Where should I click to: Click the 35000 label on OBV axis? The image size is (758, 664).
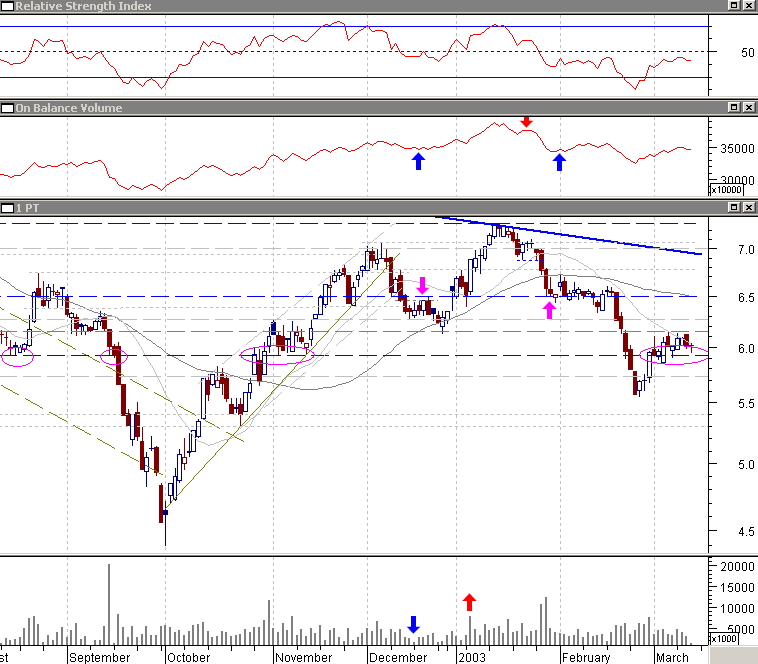[737, 148]
